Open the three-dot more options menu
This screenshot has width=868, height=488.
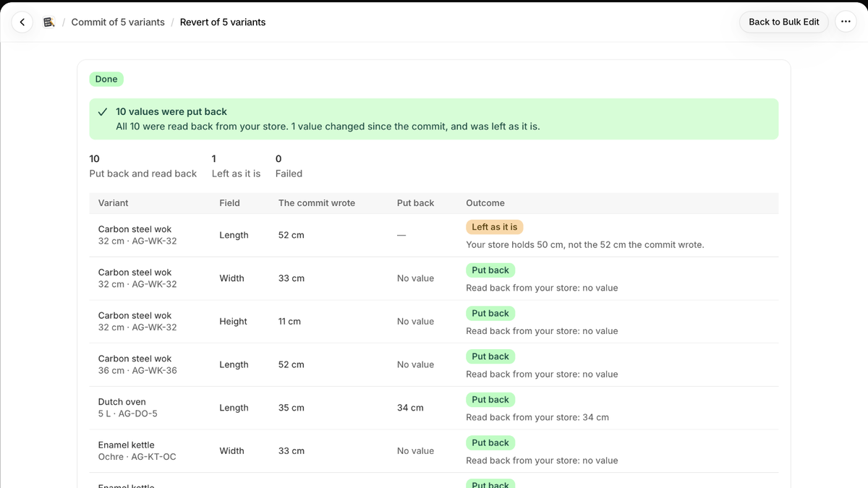[x=846, y=22]
